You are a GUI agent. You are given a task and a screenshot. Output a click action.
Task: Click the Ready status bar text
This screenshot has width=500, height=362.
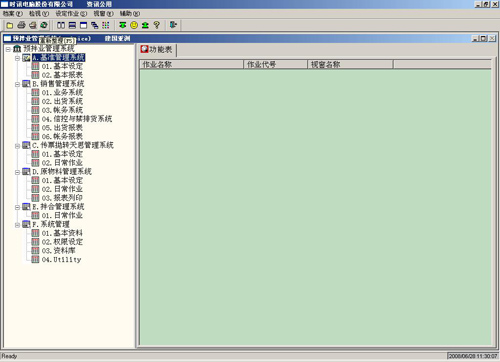click(9, 356)
